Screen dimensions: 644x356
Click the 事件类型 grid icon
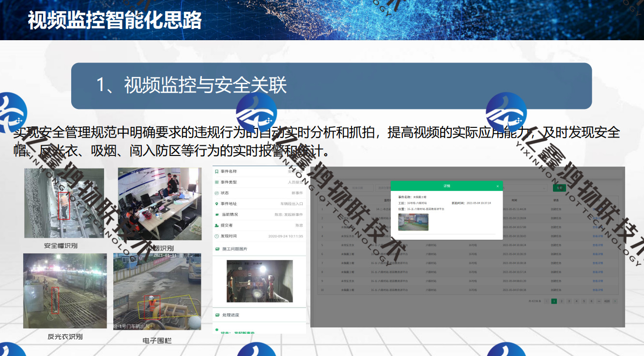(216, 182)
